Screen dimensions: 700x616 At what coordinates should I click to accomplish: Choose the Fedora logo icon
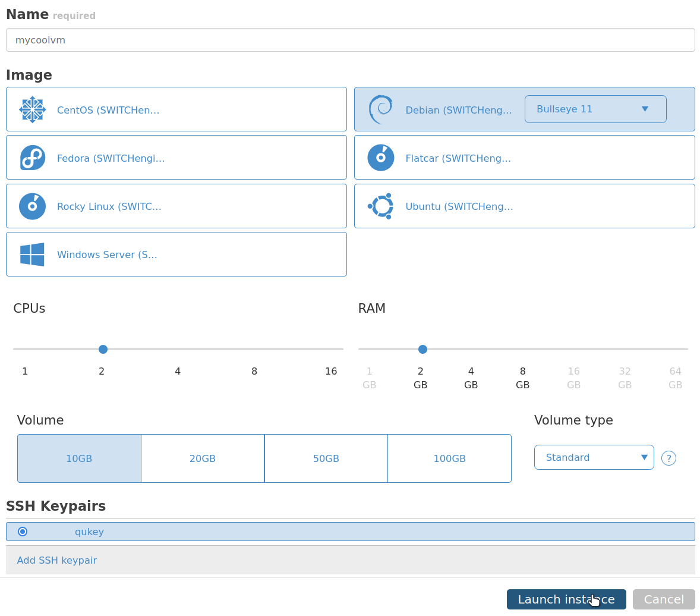32,158
